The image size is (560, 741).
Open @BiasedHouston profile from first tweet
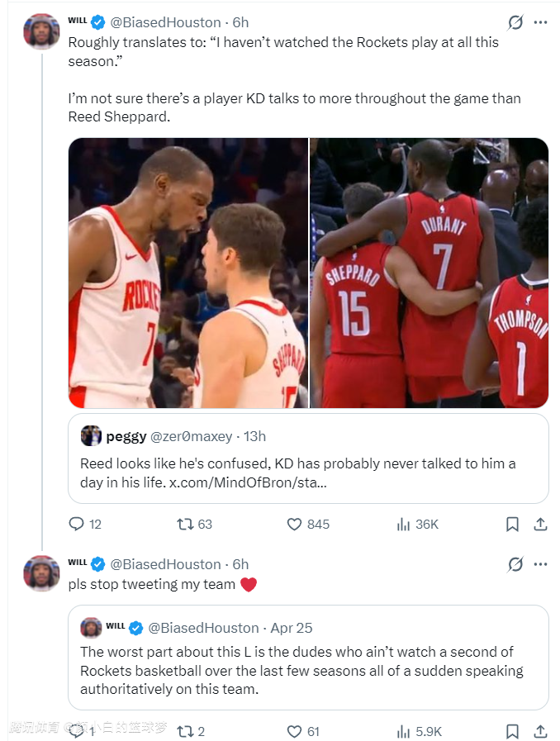coord(165,22)
